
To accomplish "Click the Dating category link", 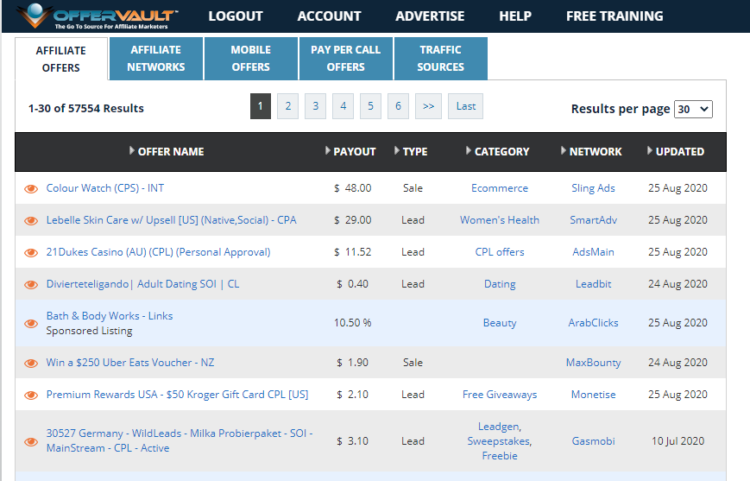I will pyautogui.click(x=499, y=284).
